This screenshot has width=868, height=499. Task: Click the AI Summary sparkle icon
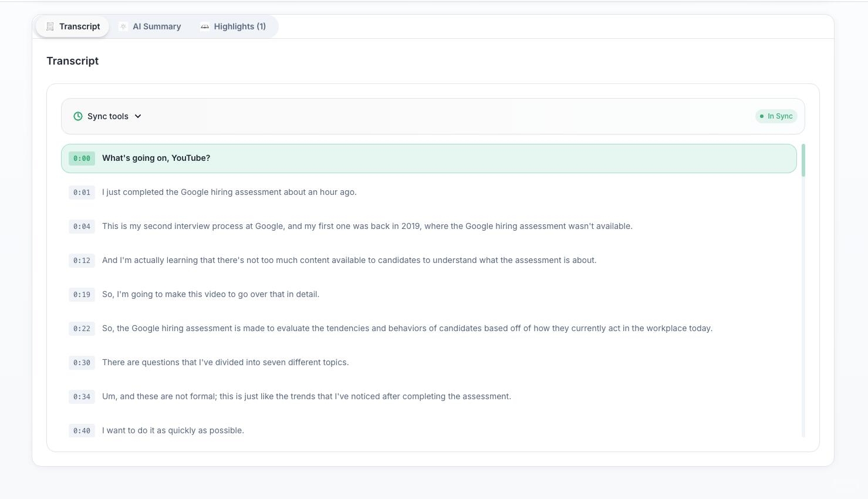coord(123,26)
